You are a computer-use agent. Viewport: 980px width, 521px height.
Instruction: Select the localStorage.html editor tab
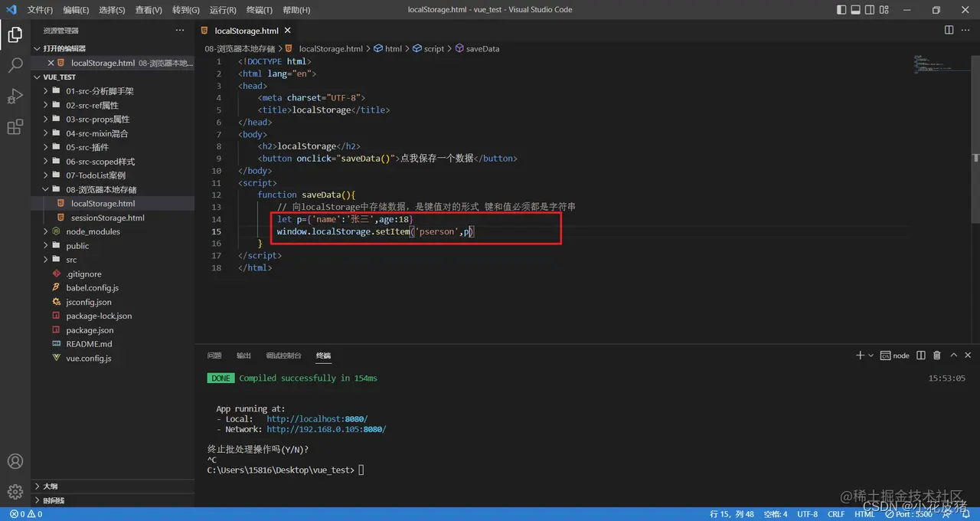coord(247,31)
